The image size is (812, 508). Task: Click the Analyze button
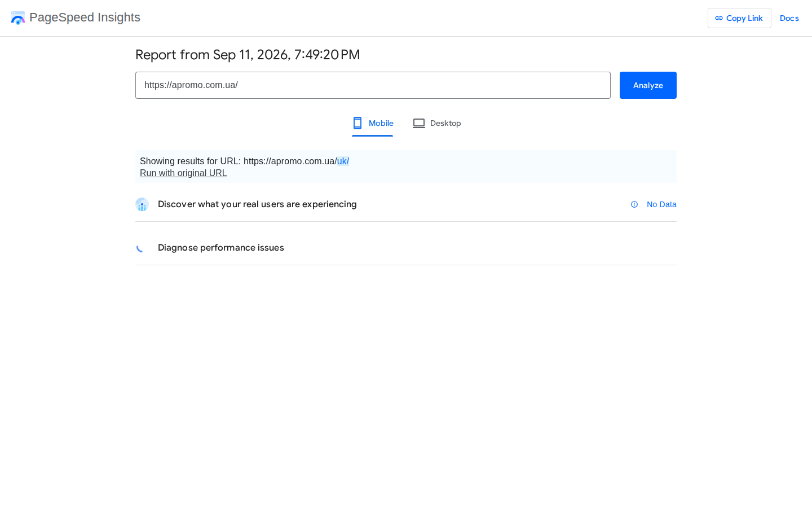(x=648, y=85)
